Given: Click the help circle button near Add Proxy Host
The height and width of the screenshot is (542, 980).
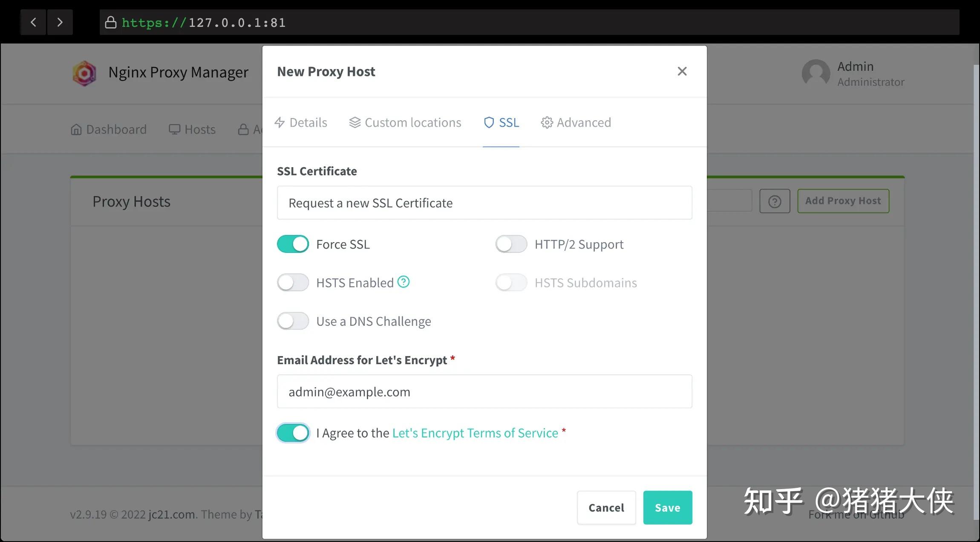Looking at the screenshot, I should point(775,201).
